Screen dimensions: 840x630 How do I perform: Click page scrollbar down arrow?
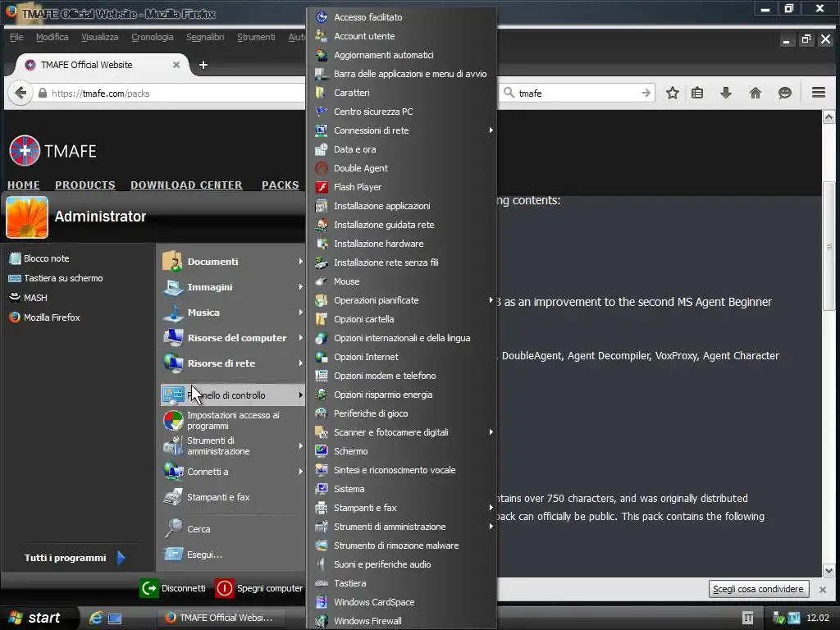pyautogui.click(x=829, y=571)
